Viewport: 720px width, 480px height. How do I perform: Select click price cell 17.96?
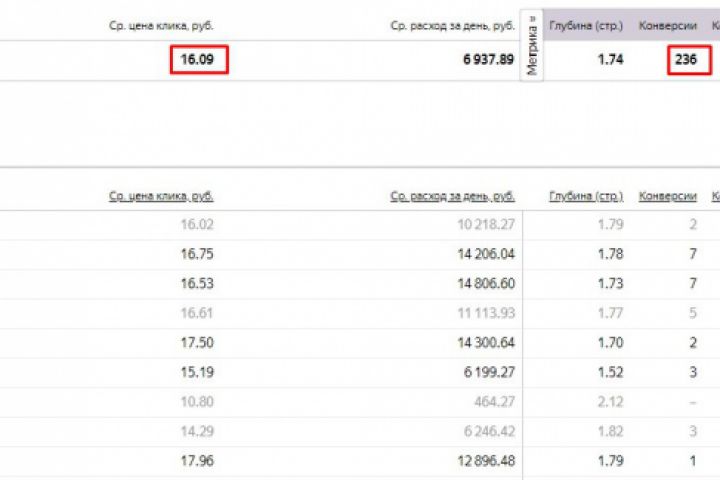[197, 461]
